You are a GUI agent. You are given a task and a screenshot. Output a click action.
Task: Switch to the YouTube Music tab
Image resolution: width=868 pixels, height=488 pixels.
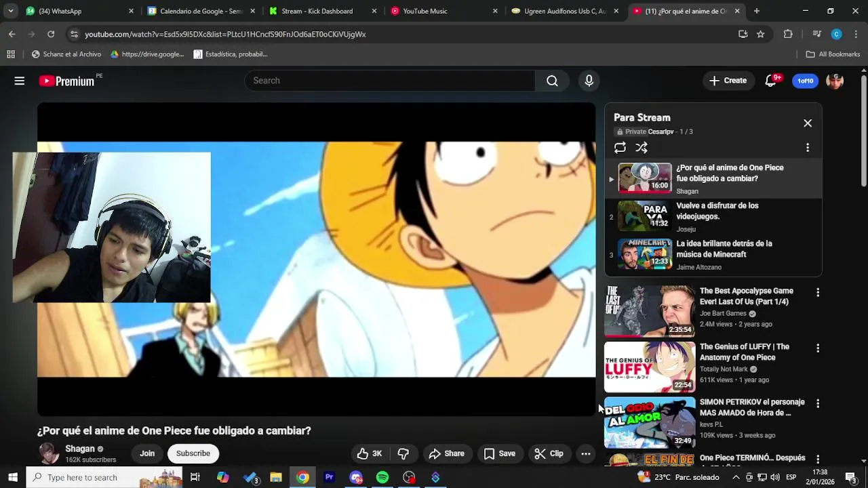pos(444,11)
